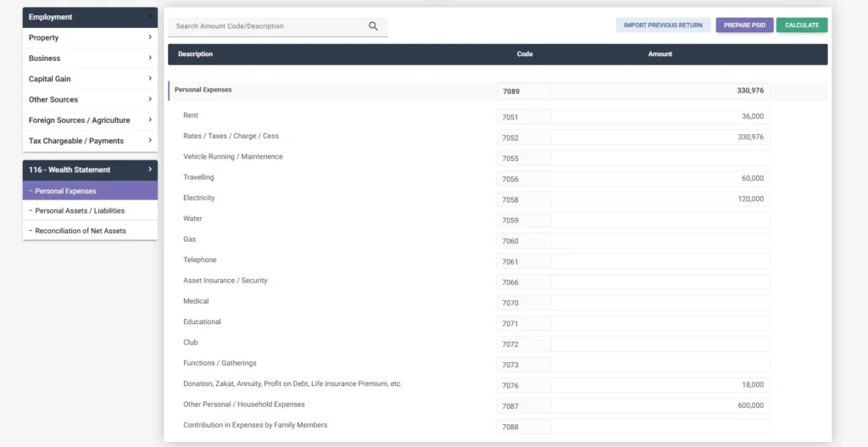Viewport: 868px width, 447px height.
Task: Click the Rates / Taxes / Charge / Cess amount field
Action: click(660, 137)
